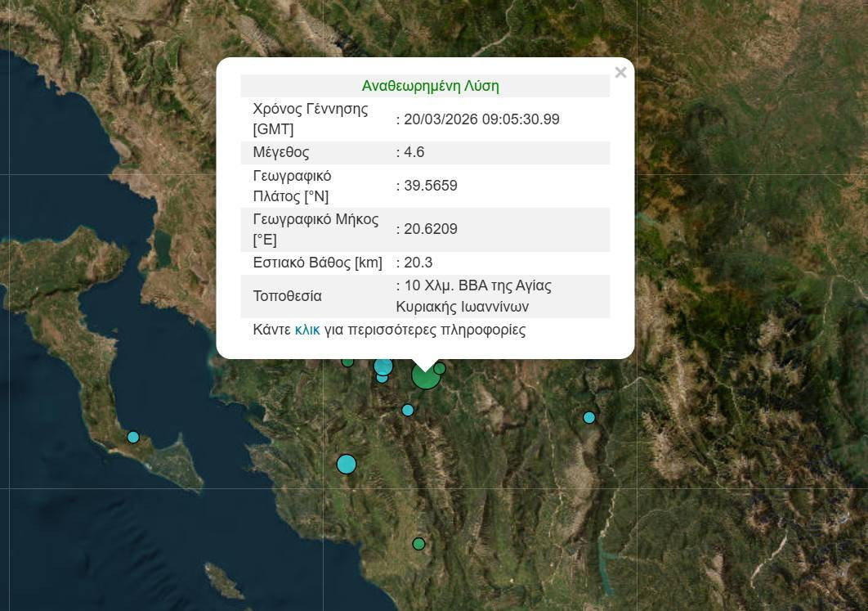Click the smaller cyan marker in overlapping pair
The width and height of the screenshot is (868, 611).
click(x=382, y=378)
